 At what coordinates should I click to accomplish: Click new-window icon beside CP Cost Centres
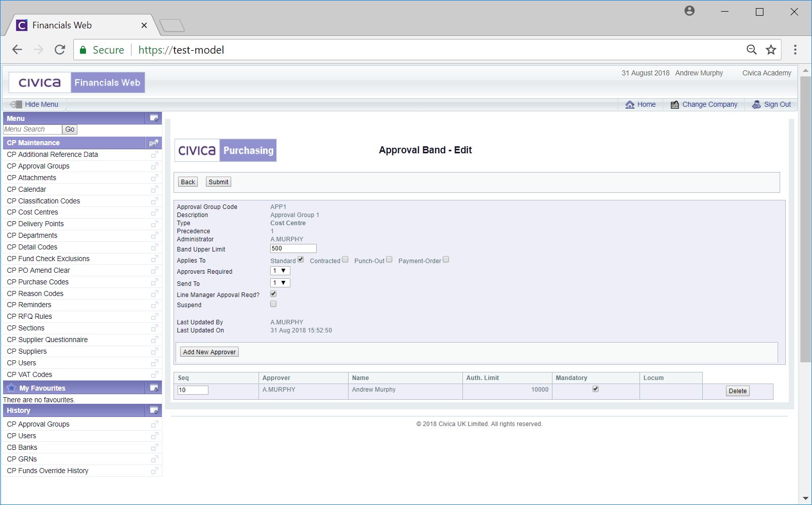tap(155, 212)
